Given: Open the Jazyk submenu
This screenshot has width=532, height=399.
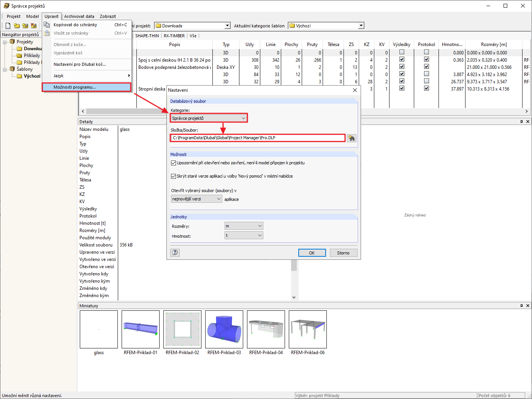Looking at the screenshot, I should click(87, 76).
